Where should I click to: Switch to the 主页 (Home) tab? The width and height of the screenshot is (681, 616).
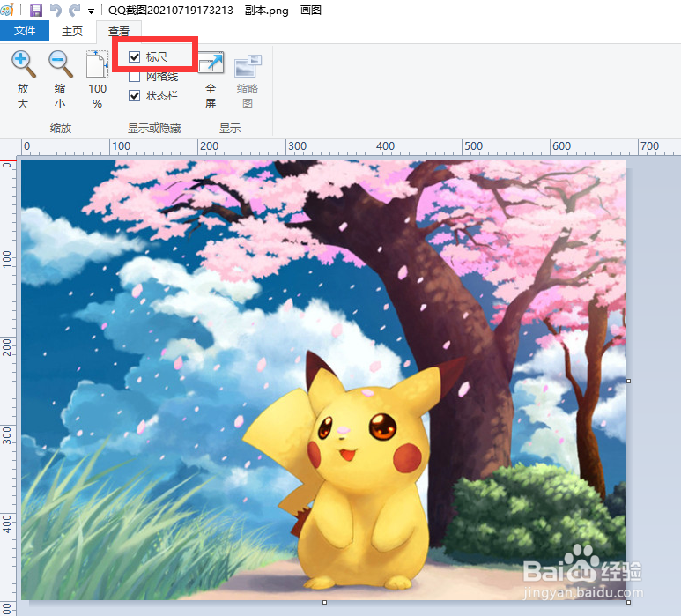pyautogui.click(x=72, y=31)
